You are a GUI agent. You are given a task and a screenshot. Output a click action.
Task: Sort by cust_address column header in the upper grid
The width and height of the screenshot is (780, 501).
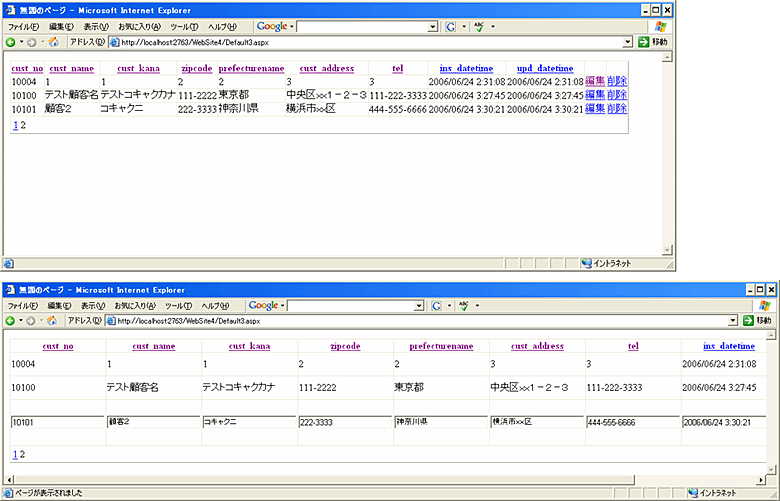pyautogui.click(x=326, y=69)
